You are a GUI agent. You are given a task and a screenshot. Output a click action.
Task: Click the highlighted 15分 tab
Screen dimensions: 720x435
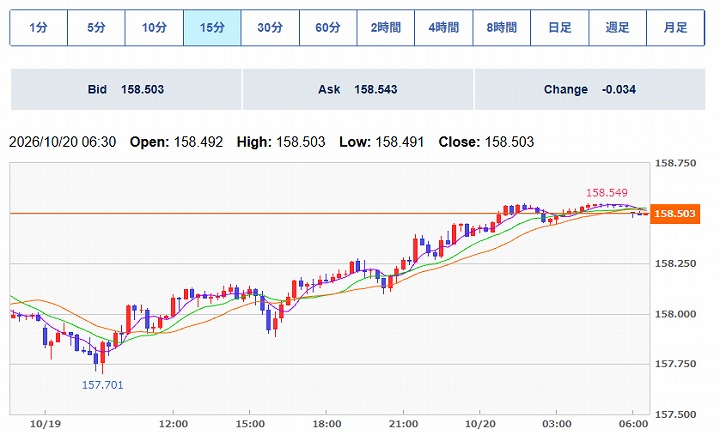tap(212, 28)
